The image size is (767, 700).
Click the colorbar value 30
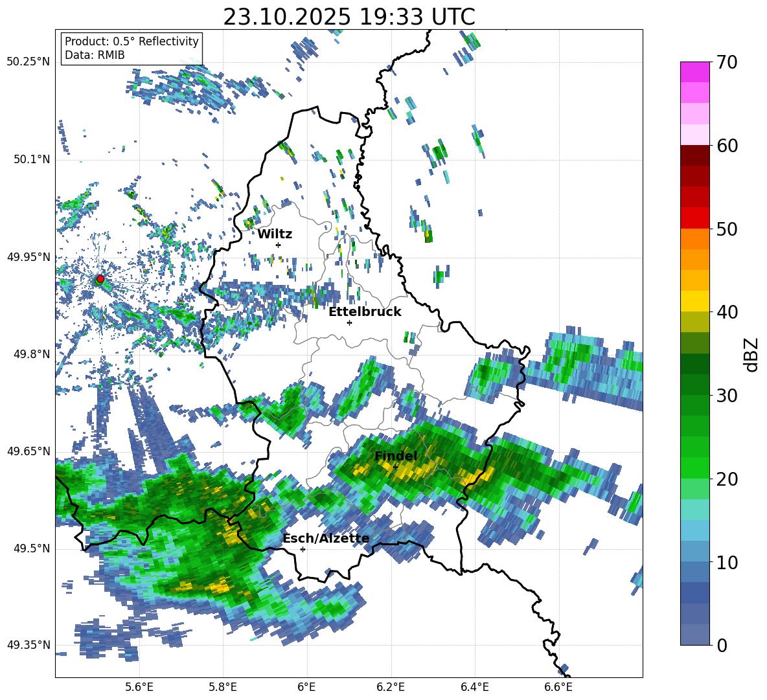[727, 395]
